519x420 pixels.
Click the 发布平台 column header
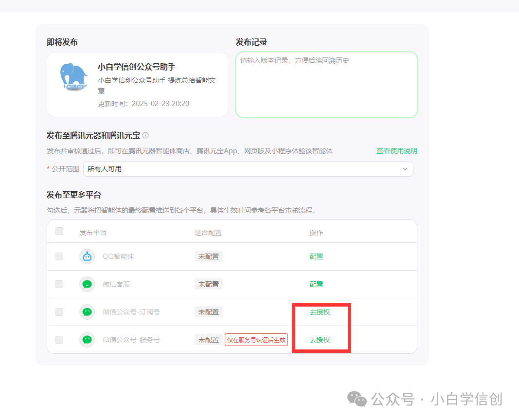(x=93, y=233)
